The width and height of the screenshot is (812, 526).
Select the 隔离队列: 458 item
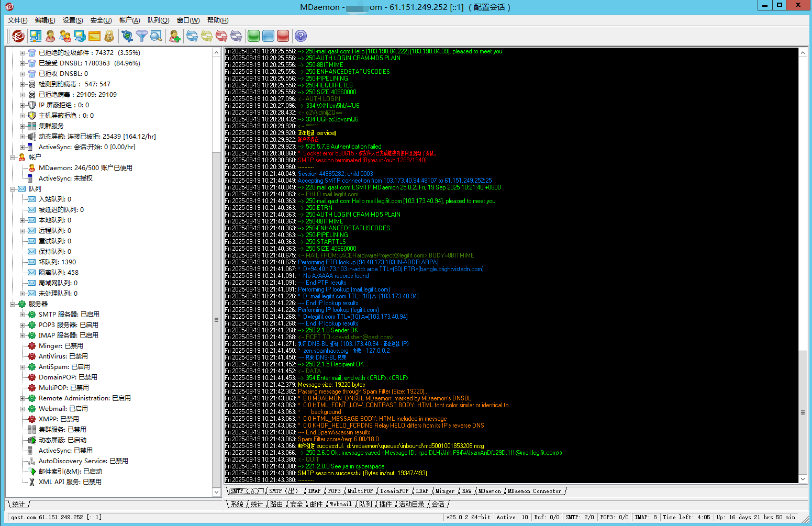[58, 273]
